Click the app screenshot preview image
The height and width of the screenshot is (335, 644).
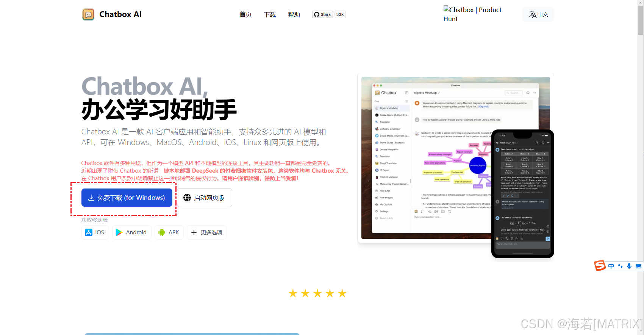pyautogui.click(x=456, y=158)
